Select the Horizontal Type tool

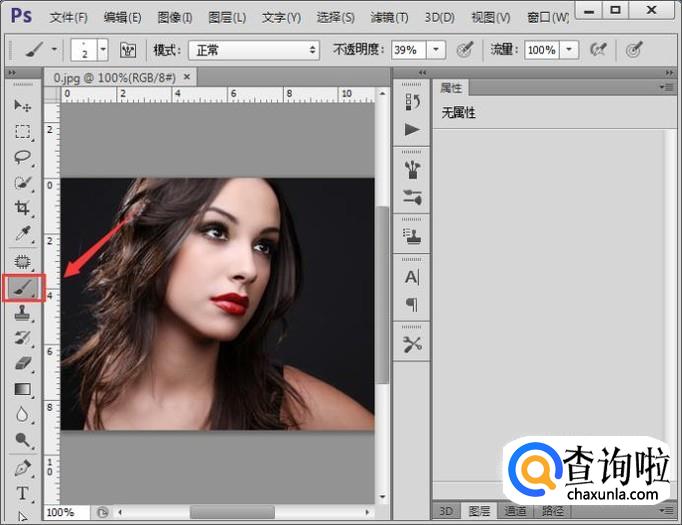tap(23, 493)
